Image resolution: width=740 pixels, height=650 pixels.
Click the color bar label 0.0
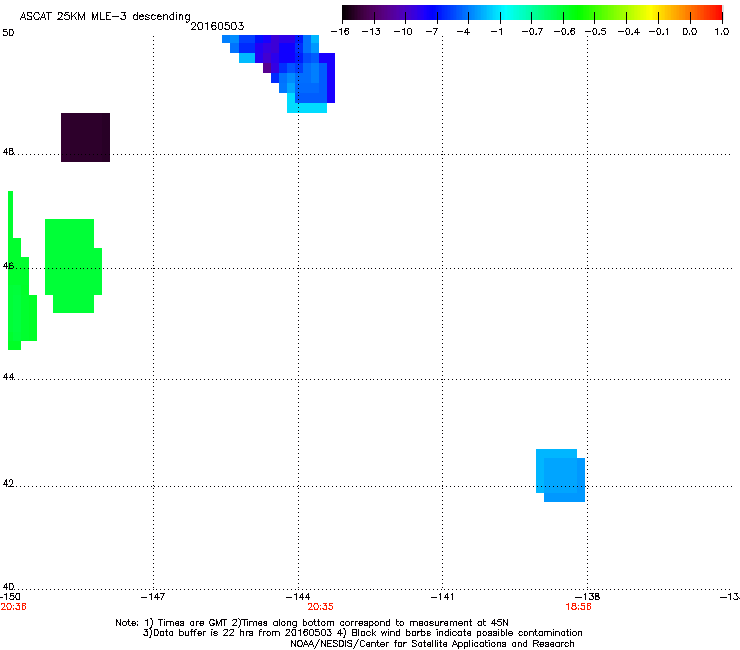(x=690, y=32)
